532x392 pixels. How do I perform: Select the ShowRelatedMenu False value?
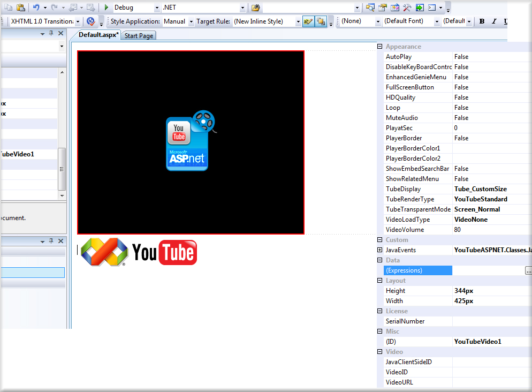coord(461,179)
